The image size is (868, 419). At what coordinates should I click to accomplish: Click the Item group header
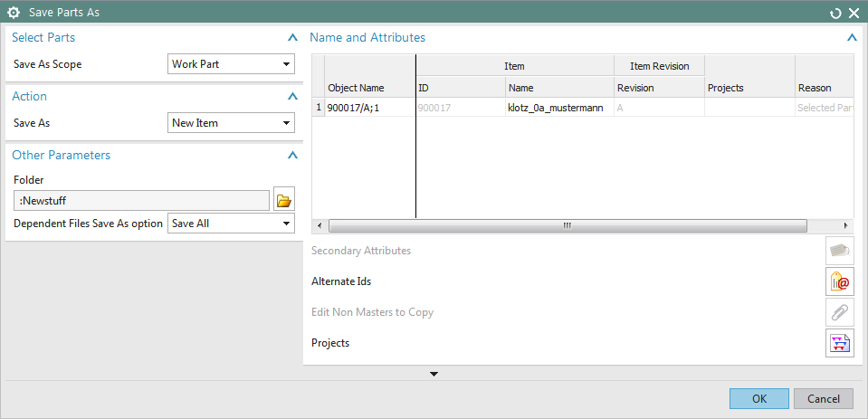[515, 66]
